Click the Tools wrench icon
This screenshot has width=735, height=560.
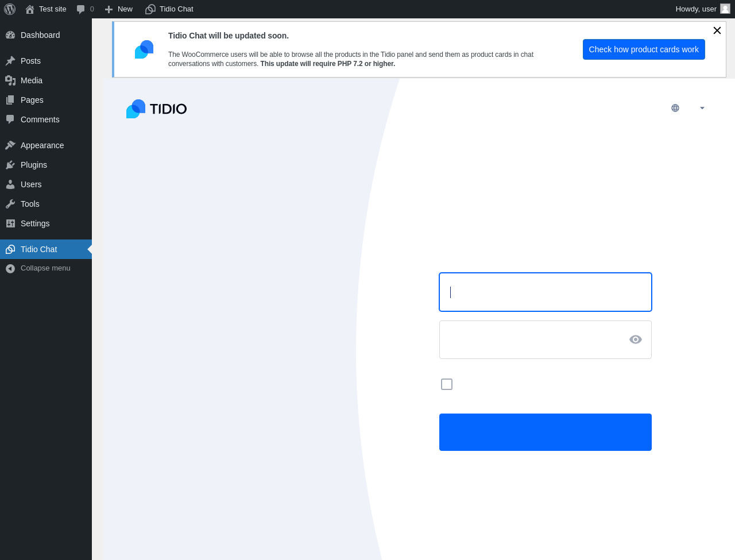click(x=10, y=204)
